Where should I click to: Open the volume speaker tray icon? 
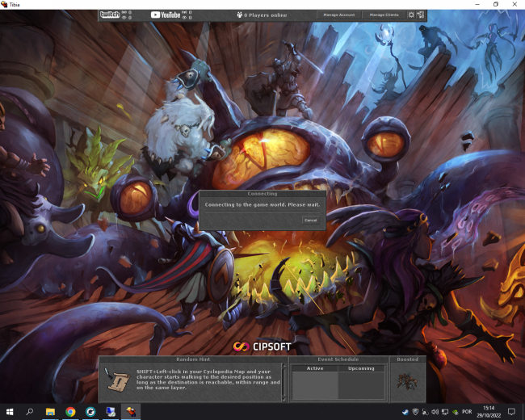coord(435,412)
